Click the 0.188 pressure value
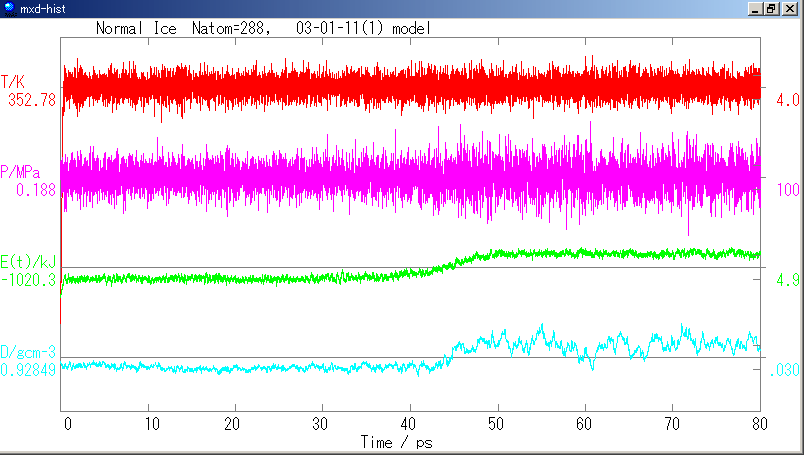The width and height of the screenshot is (804, 455). [x=36, y=188]
